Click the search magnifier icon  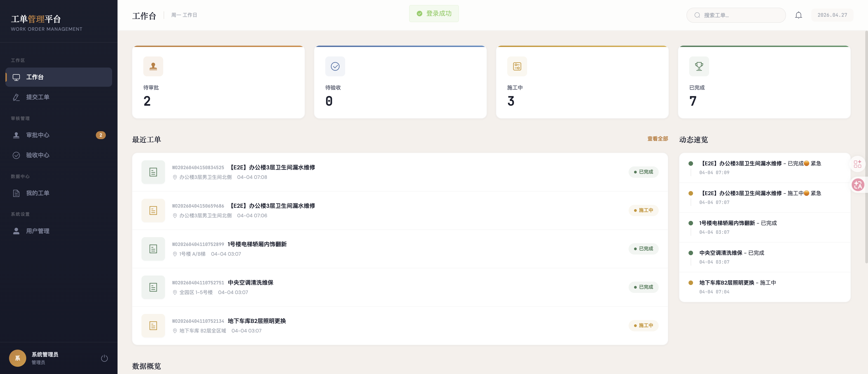click(697, 15)
